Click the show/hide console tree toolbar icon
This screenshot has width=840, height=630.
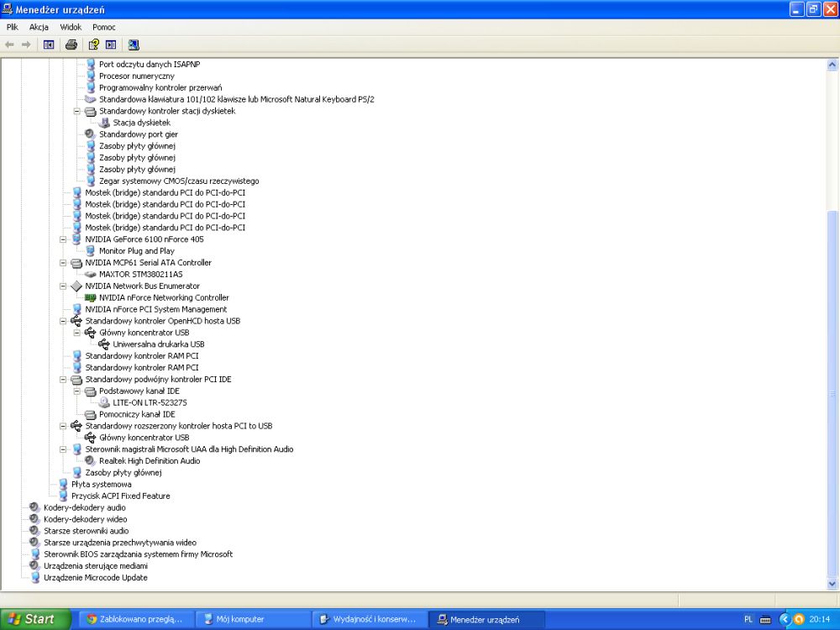tap(49, 45)
